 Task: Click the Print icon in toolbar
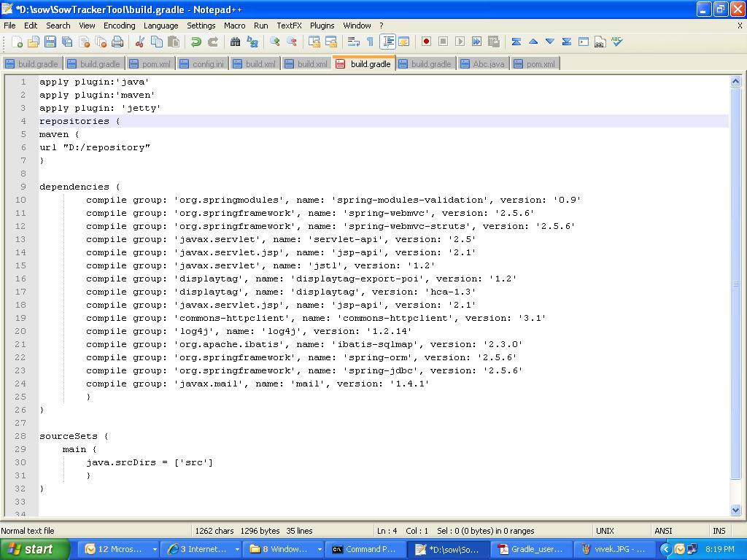click(117, 42)
